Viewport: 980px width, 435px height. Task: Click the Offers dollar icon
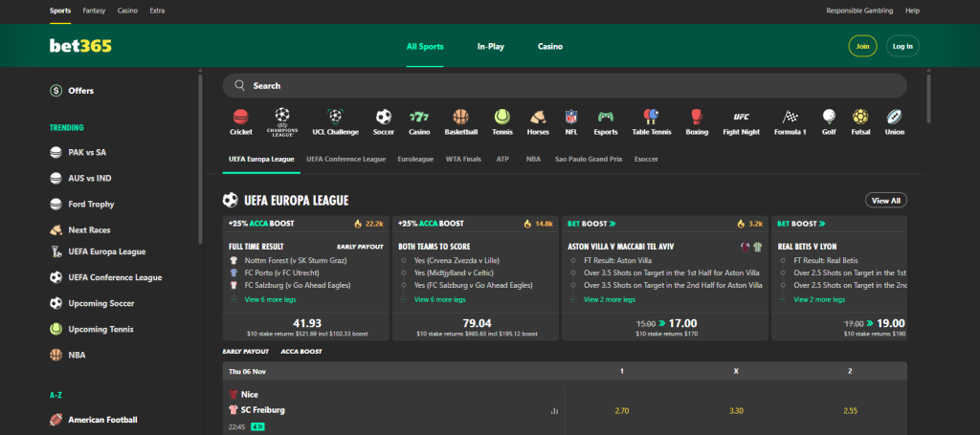[x=56, y=91]
